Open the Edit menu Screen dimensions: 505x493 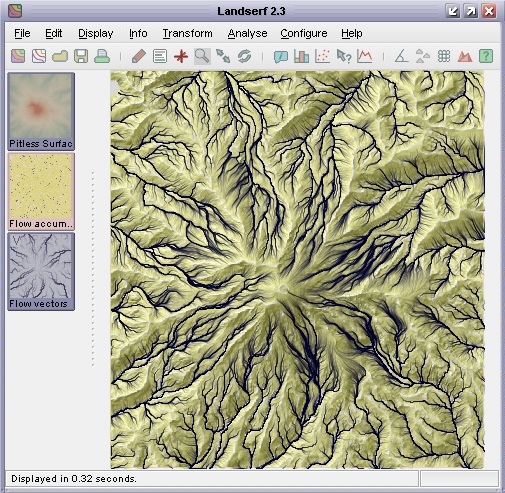tap(54, 33)
